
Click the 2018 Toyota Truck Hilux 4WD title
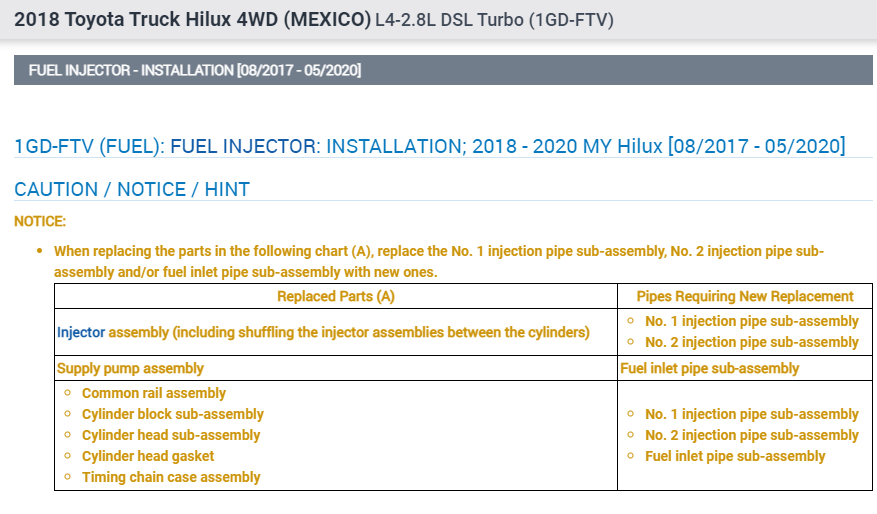pyautogui.click(x=191, y=20)
